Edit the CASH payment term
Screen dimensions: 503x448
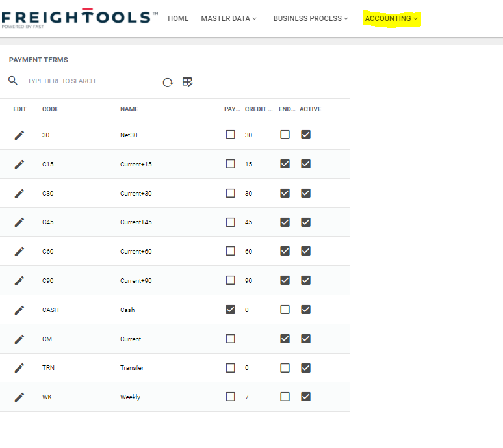pos(19,310)
